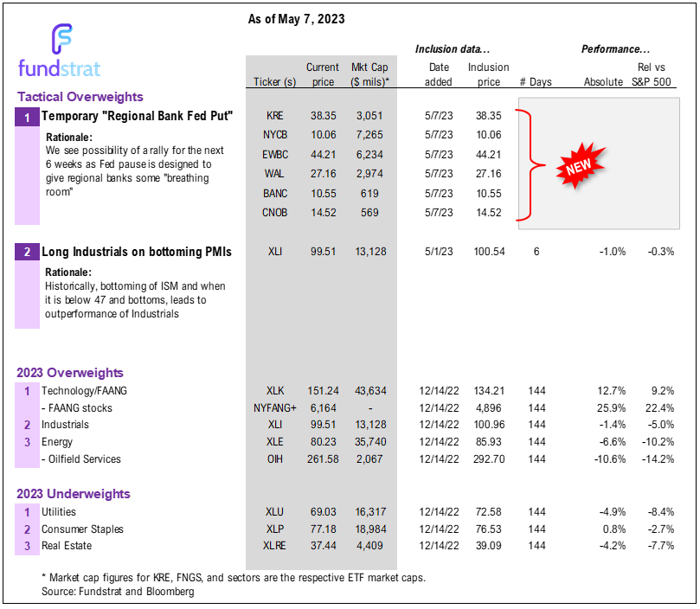Select the XLK ticker cell

275,391
